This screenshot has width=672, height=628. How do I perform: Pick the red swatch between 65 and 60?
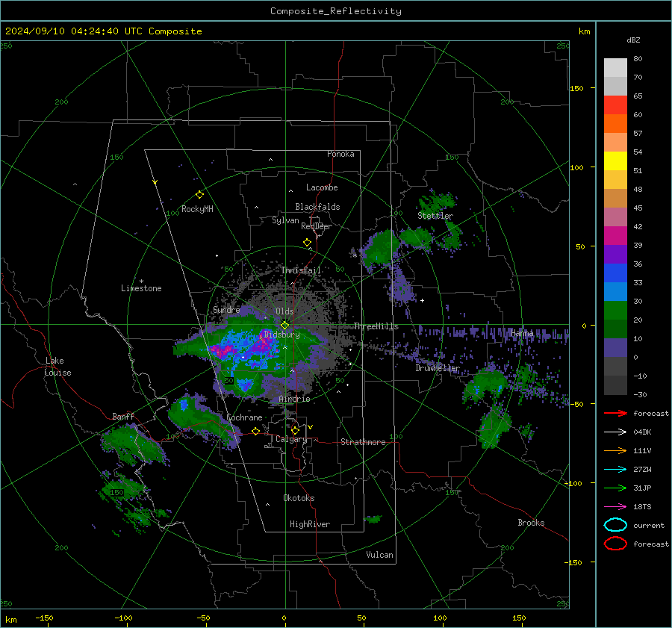point(615,105)
